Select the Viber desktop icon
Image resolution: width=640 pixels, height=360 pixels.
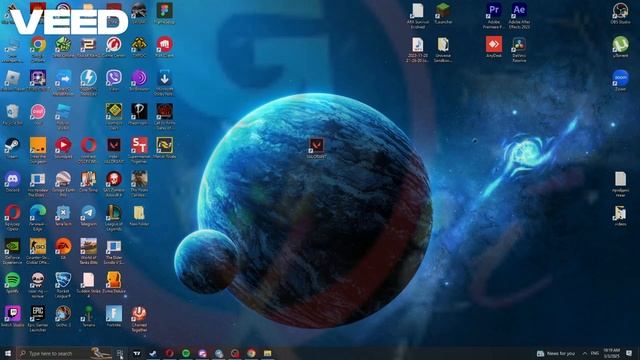[114, 78]
